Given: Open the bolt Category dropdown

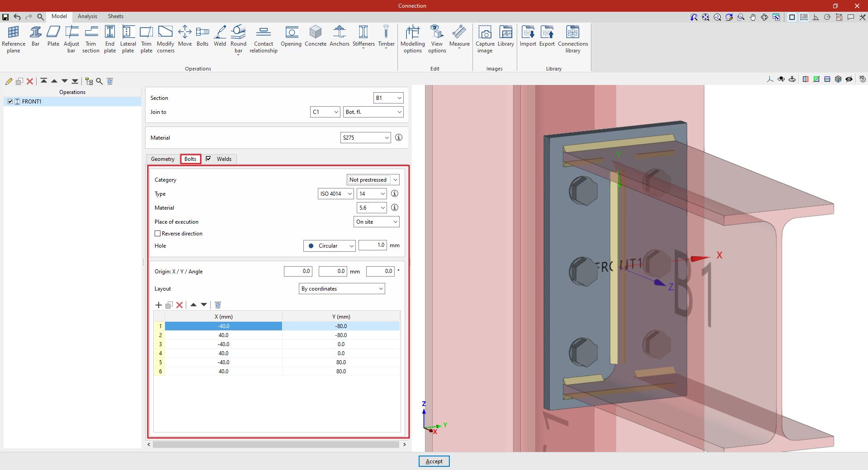Looking at the screenshot, I should coord(373,180).
